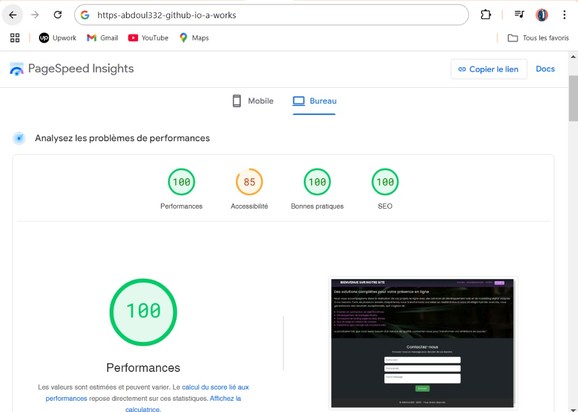The image size is (578, 412).
Task: Select the Bureau tab
Action: click(x=314, y=101)
